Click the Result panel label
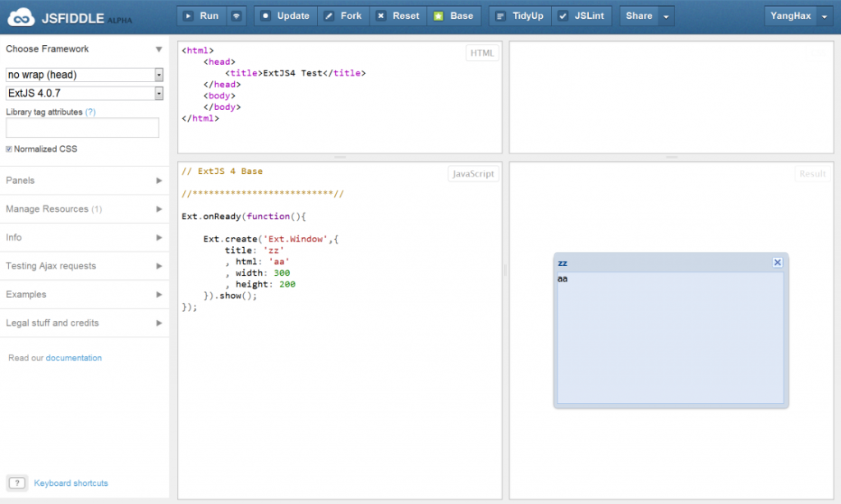 click(812, 174)
